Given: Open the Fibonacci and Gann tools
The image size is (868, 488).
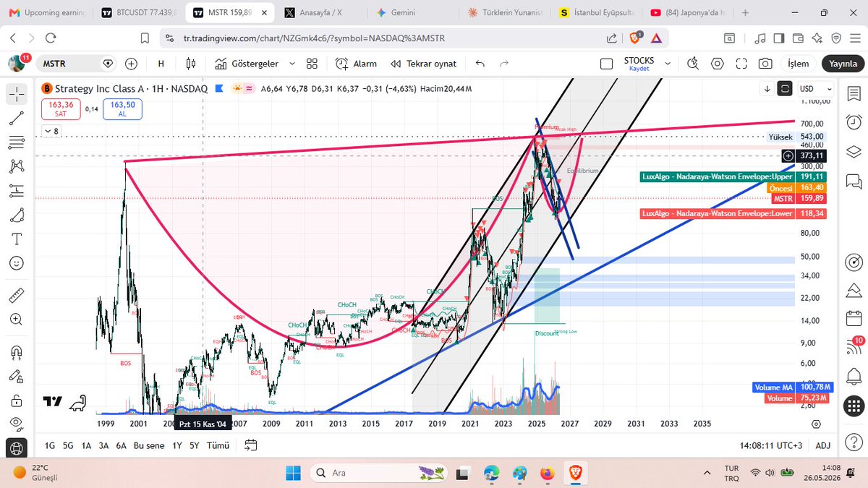Looking at the screenshot, I should pos(17,142).
